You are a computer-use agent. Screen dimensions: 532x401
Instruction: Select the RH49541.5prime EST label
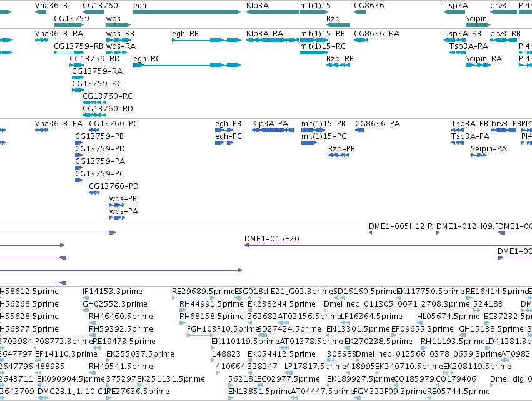click(121, 367)
